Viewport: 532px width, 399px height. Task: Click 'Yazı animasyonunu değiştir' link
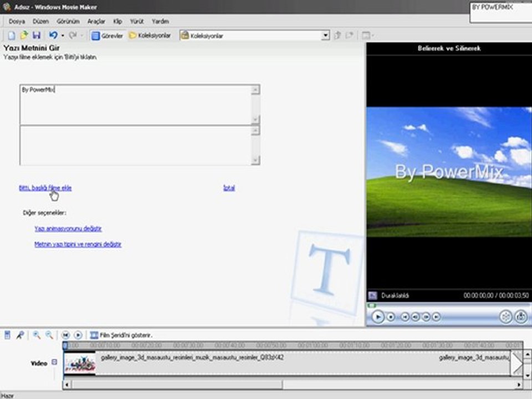68,228
